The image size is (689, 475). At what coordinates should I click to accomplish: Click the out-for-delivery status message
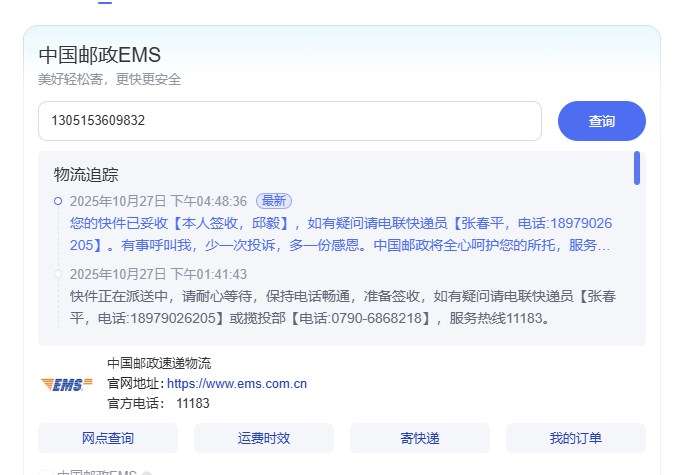pos(340,307)
